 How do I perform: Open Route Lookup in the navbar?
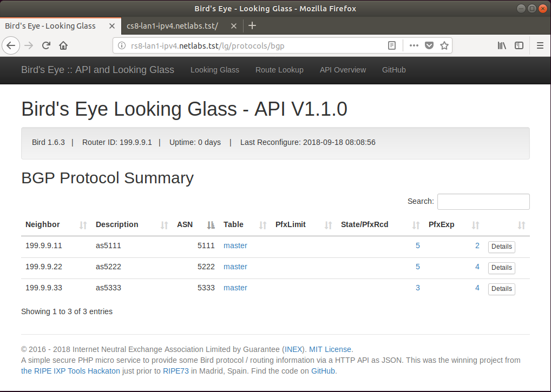279,70
